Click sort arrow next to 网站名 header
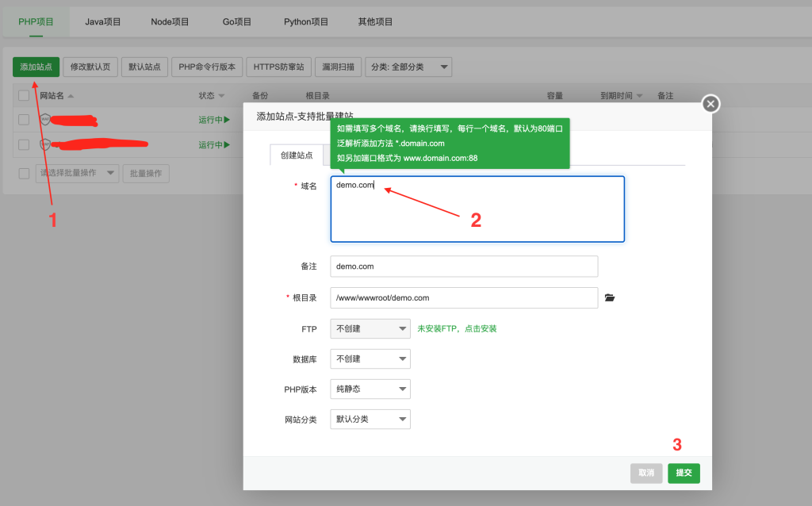The height and width of the screenshot is (506, 812). pos(71,96)
